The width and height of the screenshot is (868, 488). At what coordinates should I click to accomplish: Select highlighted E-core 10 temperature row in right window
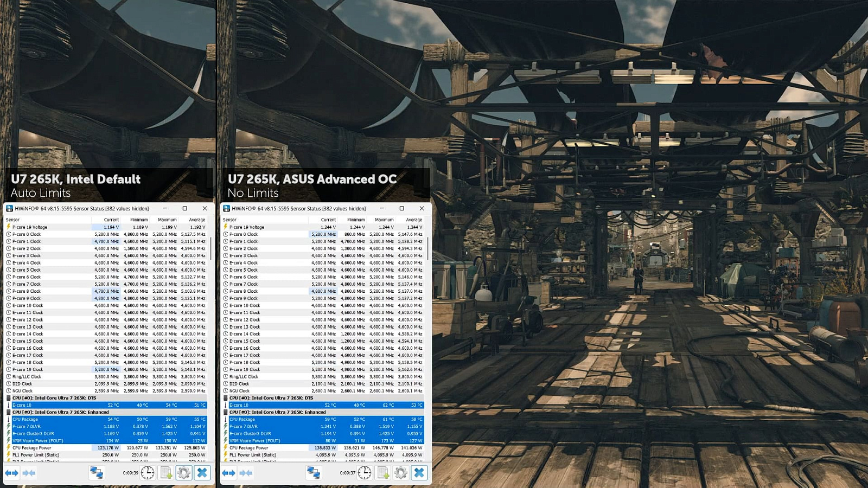pos(323,405)
